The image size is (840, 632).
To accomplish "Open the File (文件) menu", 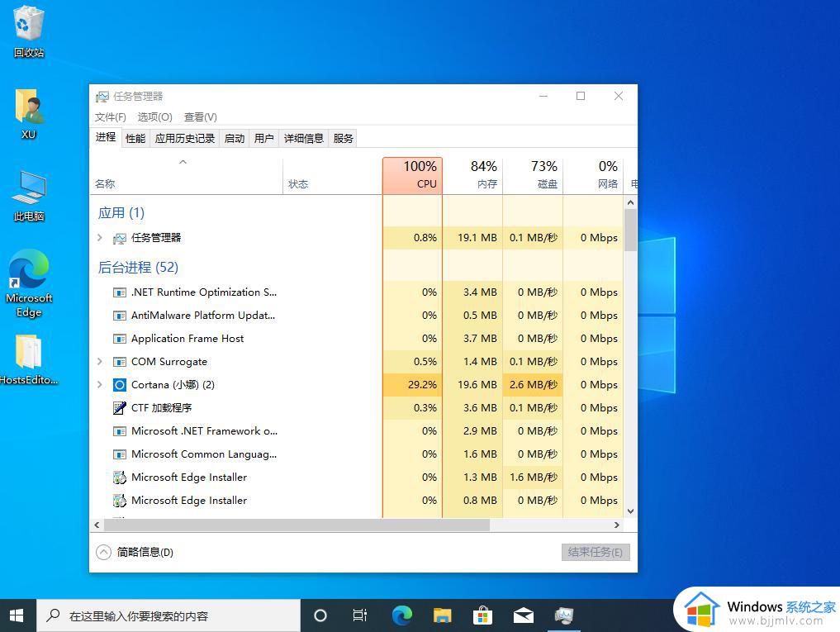I will 111,116.
